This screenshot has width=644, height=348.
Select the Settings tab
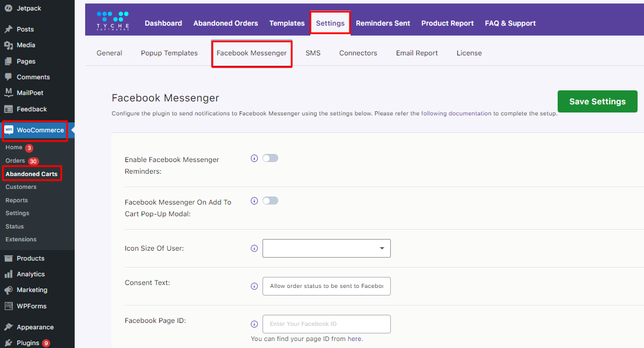tap(330, 23)
